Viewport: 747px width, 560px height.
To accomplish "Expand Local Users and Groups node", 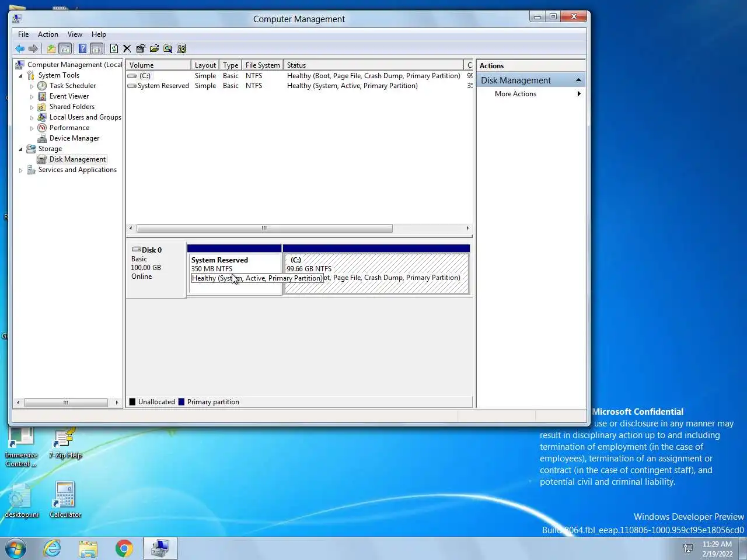I will click(x=32, y=117).
